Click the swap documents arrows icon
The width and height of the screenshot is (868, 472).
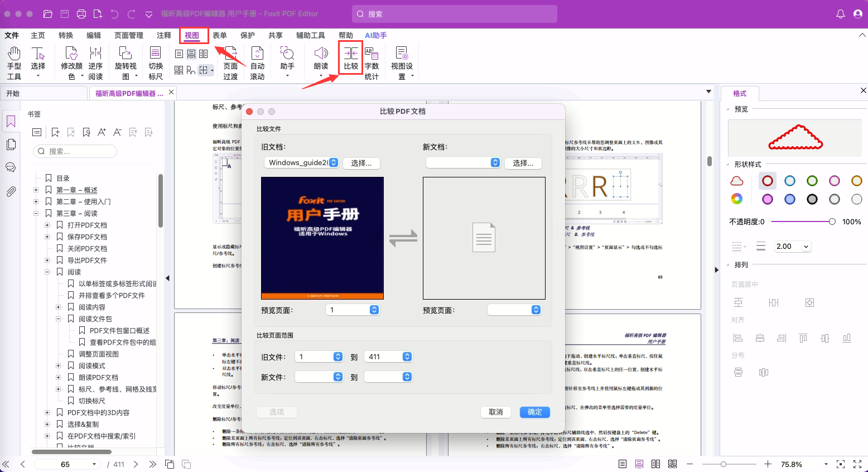coord(403,238)
